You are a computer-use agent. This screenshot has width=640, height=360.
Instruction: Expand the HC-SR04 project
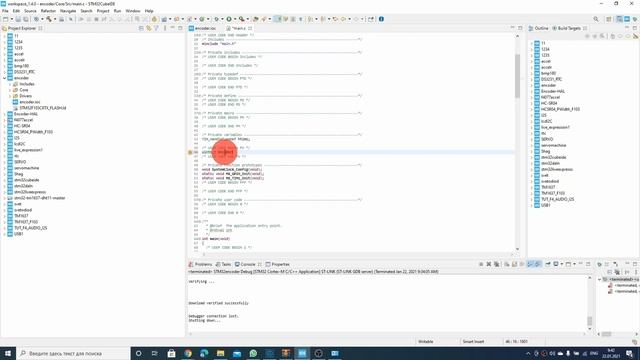click(x=4, y=126)
